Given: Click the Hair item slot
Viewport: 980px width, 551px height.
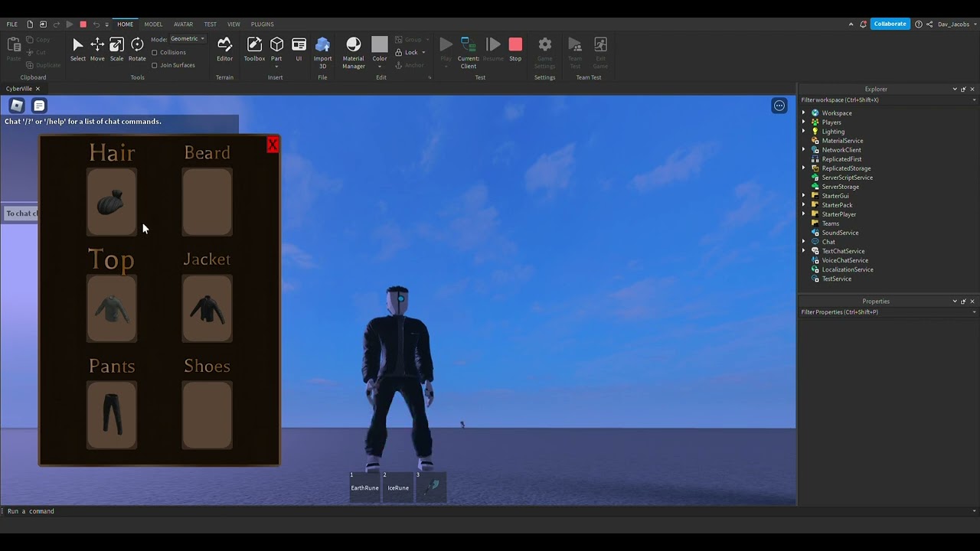Looking at the screenshot, I should (112, 202).
